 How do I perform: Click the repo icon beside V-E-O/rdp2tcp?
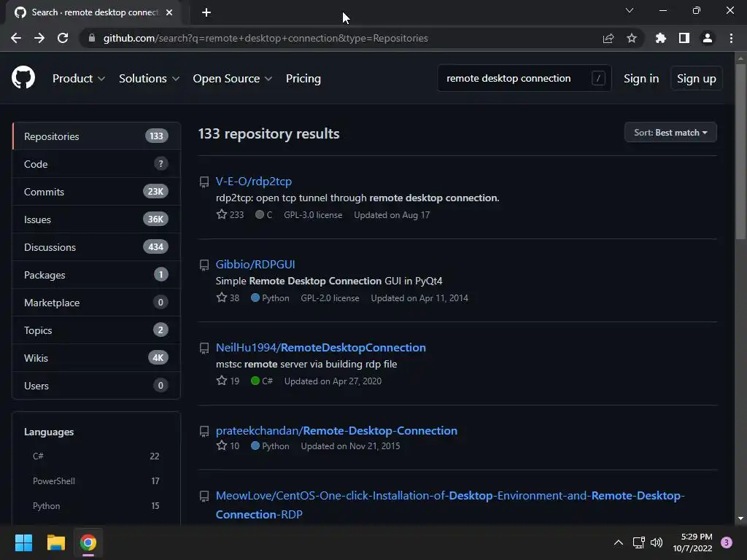pos(204,182)
